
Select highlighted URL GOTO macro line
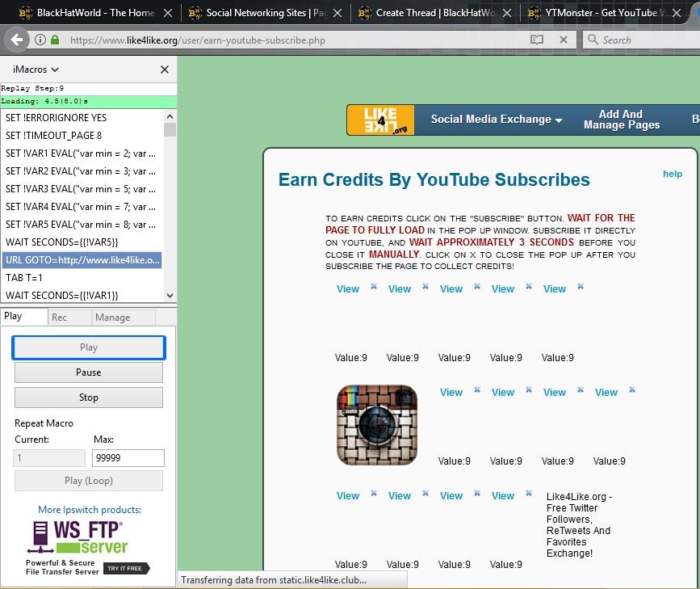point(82,260)
